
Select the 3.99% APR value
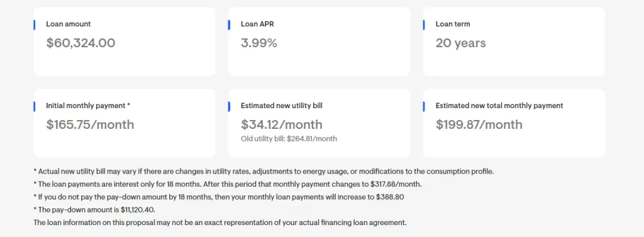[x=258, y=43]
